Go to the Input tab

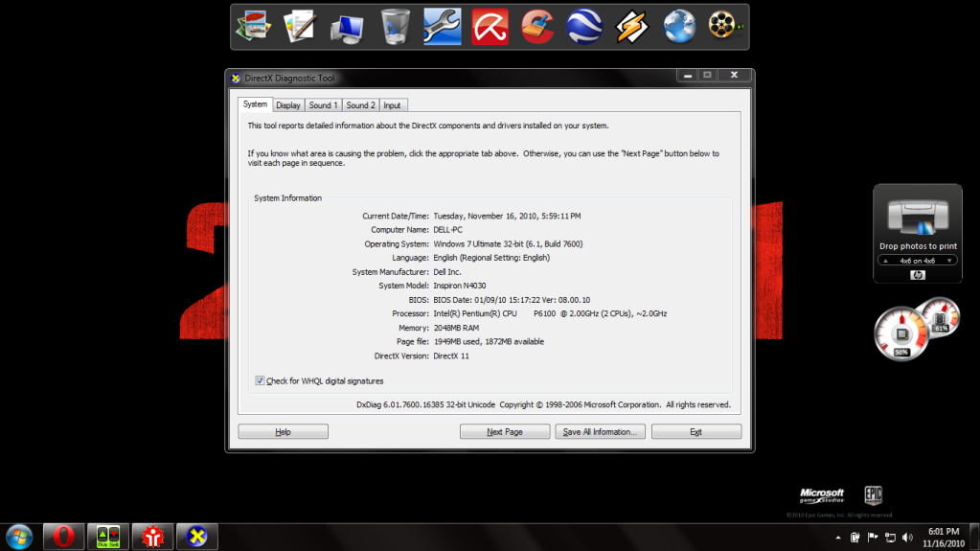click(393, 105)
